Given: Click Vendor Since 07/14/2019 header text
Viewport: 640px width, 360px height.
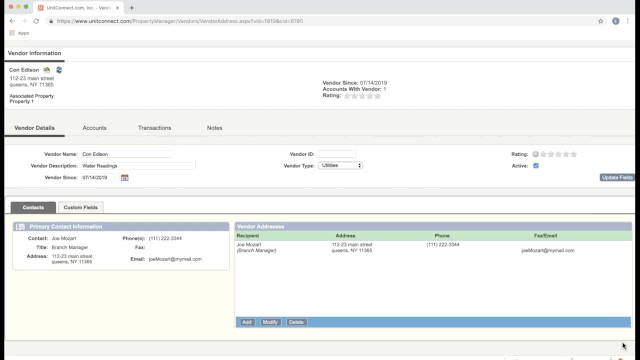Looking at the screenshot, I should pyautogui.click(x=355, y=83).
